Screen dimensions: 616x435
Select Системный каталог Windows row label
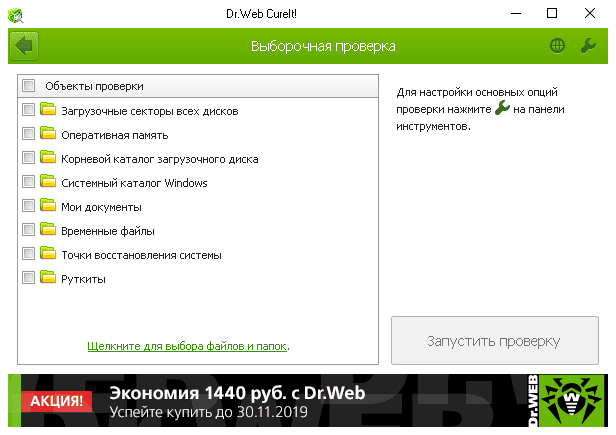pos(134,183)
